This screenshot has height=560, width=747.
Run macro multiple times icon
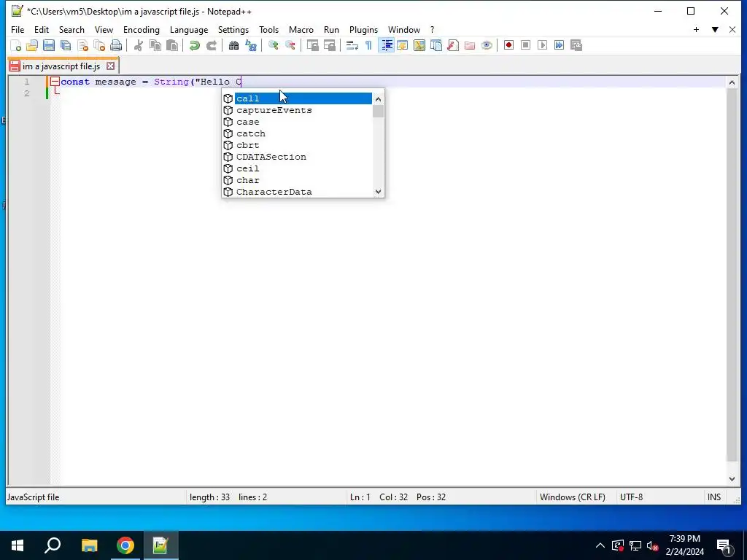(x=559, y=45)
